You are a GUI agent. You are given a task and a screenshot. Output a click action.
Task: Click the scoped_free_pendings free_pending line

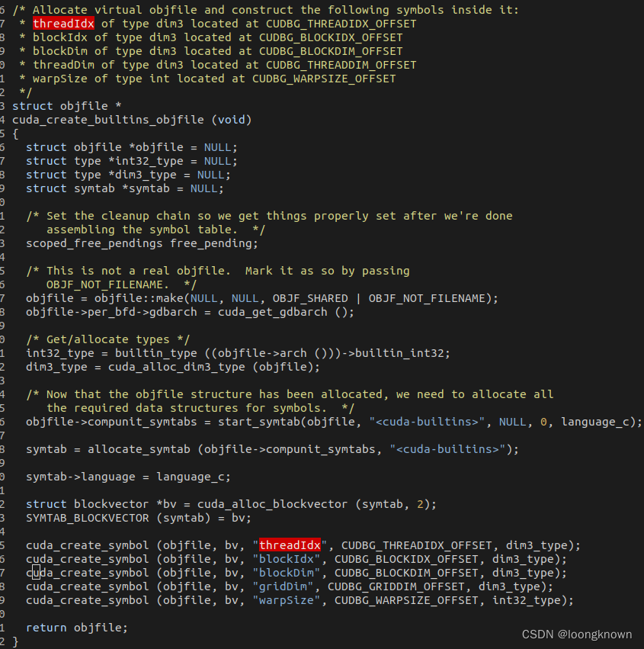point(142,243)
